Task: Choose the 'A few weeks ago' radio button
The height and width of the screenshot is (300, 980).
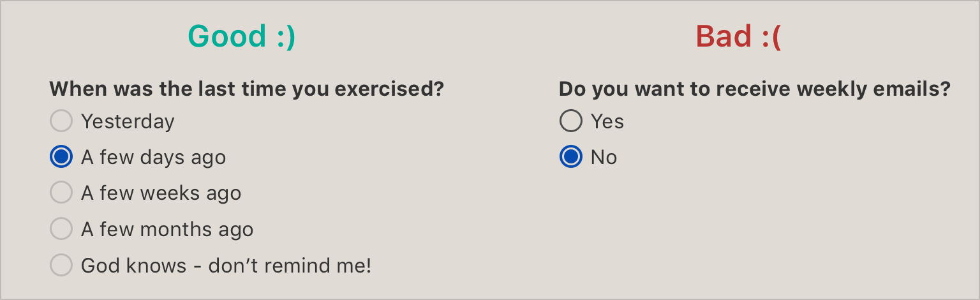Action: tap(61, 193)
